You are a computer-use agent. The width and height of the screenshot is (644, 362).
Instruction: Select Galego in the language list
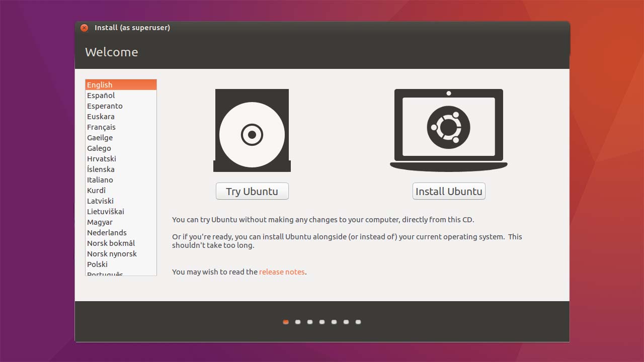[x=121, y=148]
